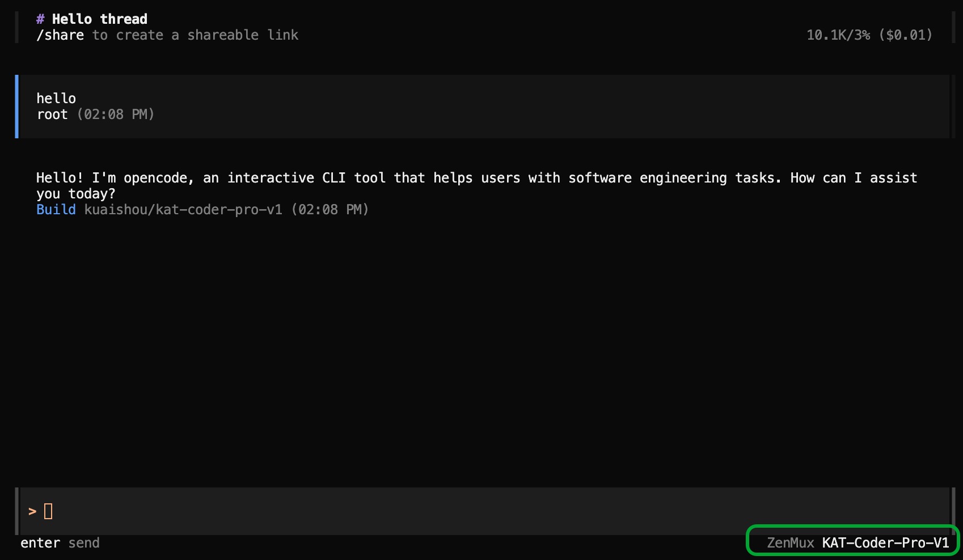The image size is (963, 560).
Task: Toggle the blue highlight bar beside hello message
Action: tap(17, 106)
